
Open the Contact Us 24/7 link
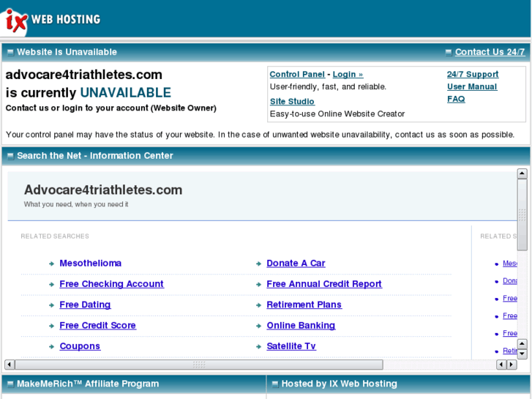[x=490, y=52]
